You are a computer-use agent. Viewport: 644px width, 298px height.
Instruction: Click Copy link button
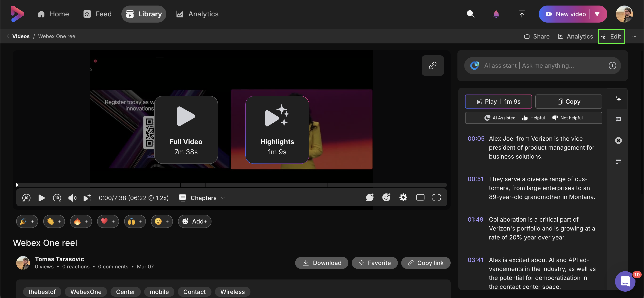coord(426,263)
